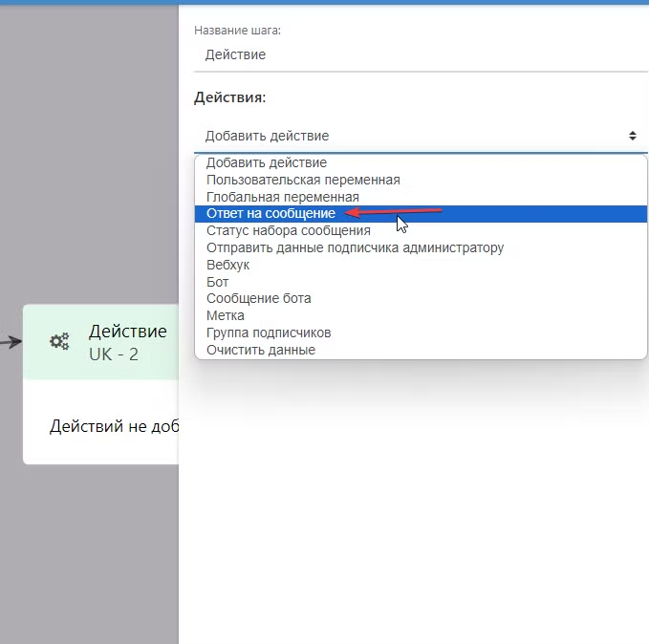Select the Бот option in the list
Image resolution: width=649 pixels, height=644 pixels.
[x=218, y=282]
